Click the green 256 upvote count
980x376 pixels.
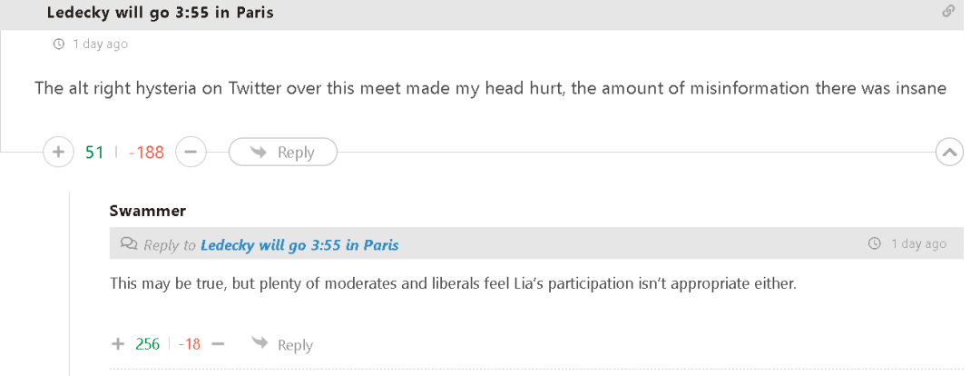click(147, 343)
